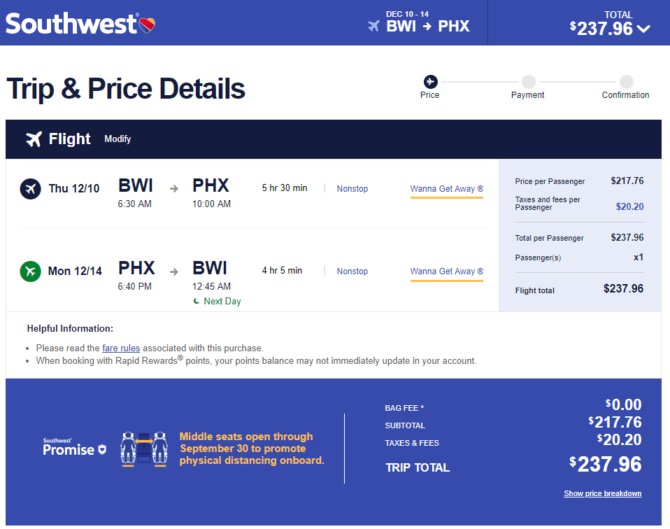Show price breakdown link

click(602, 494)
